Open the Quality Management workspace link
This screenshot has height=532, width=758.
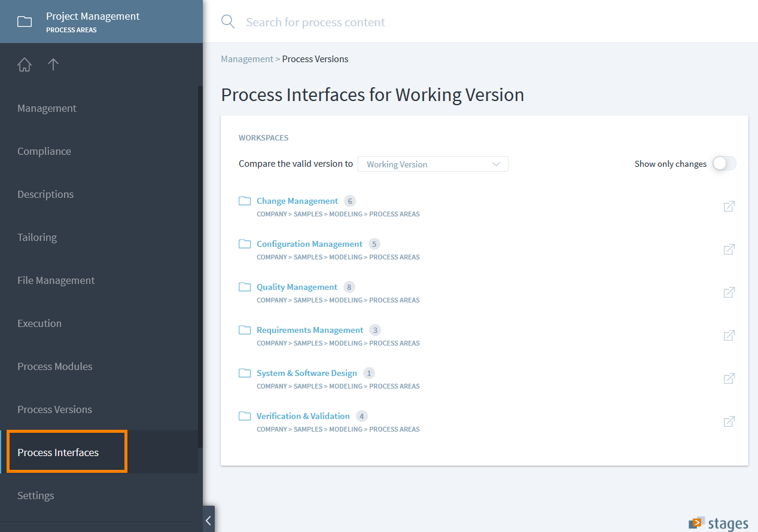click(x=297, y=287)
